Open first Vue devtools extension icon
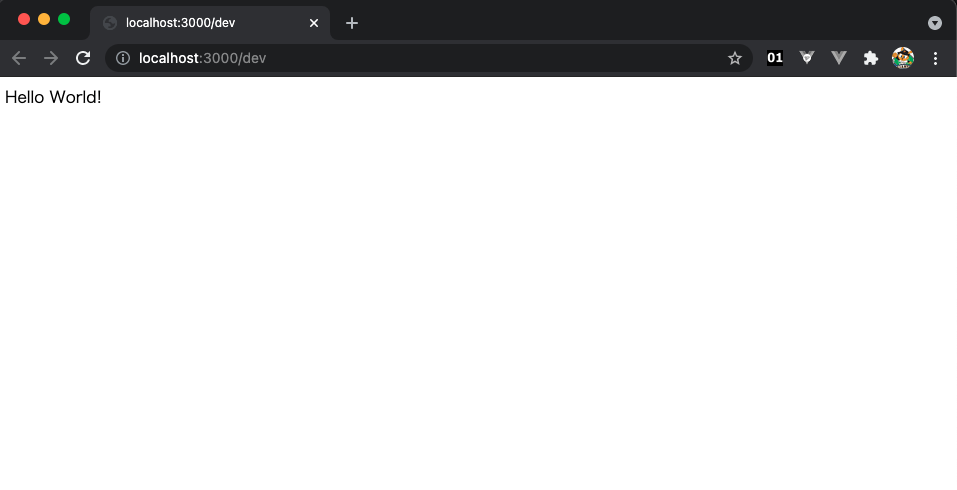Image resolution: width=957 pixels, height=490 pixels. pos(807,58)
